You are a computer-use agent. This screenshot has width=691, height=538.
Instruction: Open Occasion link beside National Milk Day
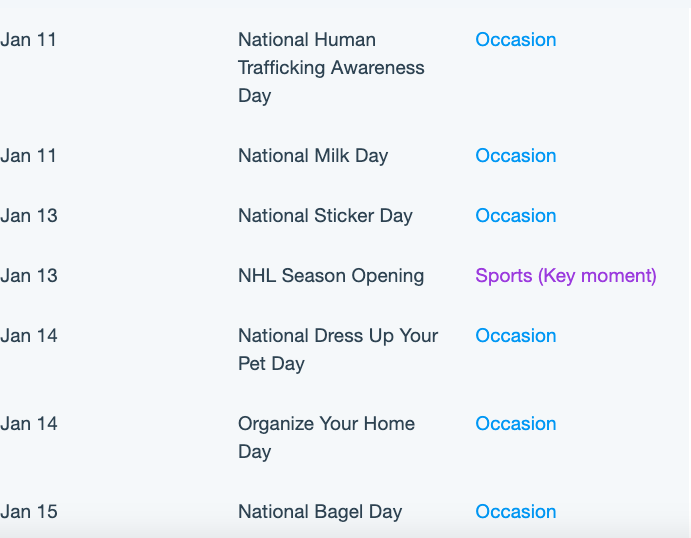click(516, 156)
